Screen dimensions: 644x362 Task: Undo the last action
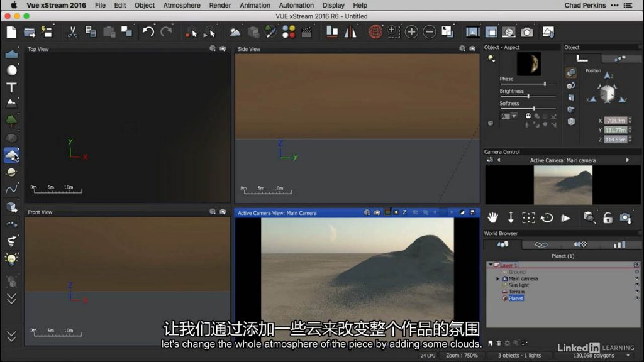tap(148, 31)
